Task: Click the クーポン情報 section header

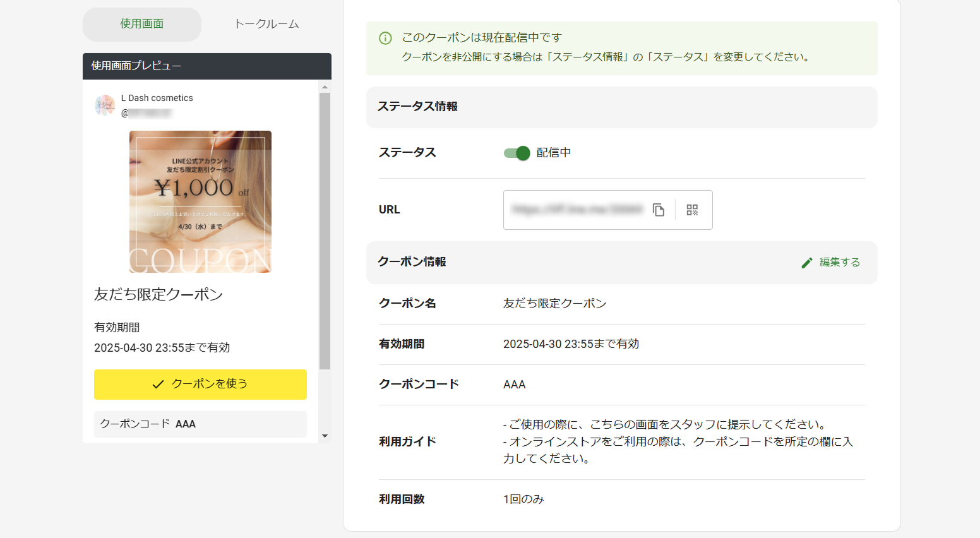Action: (x=622, y=262)
